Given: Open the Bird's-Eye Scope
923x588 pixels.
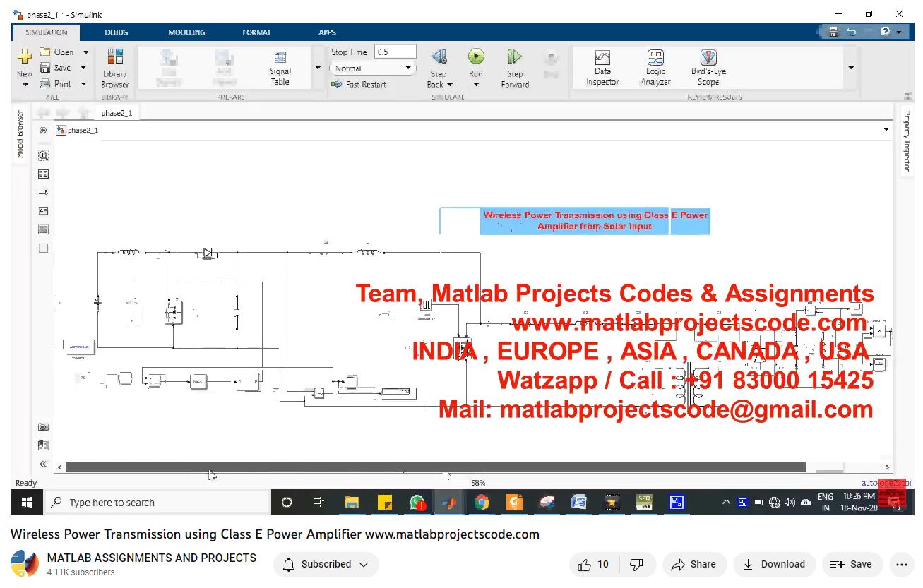Looking at the screenshot, I should pyautogui.click(x=708, y=68).
